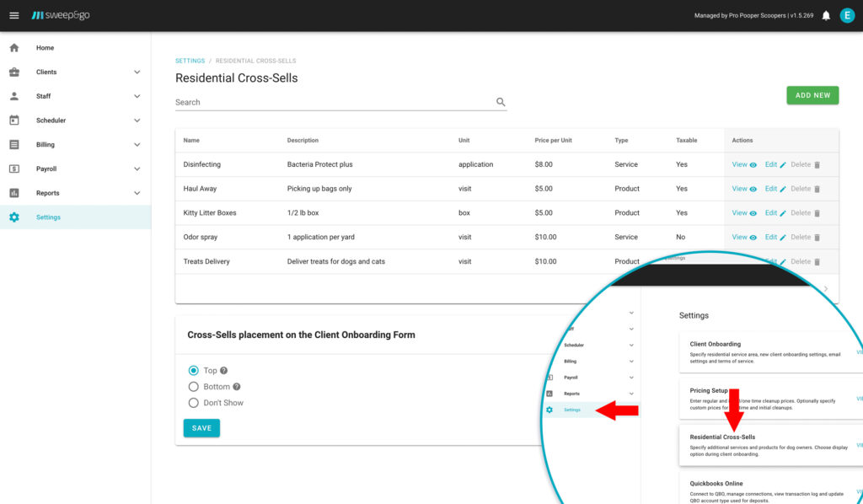This screenshot has height=504, width=863.
Task: Click the SAVE button
Action: pos(201,428)
